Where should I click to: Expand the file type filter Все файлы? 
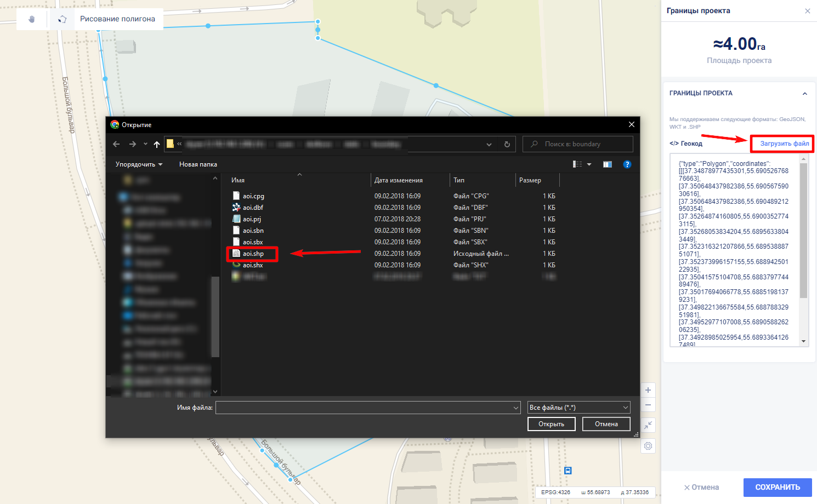point(578,408)
